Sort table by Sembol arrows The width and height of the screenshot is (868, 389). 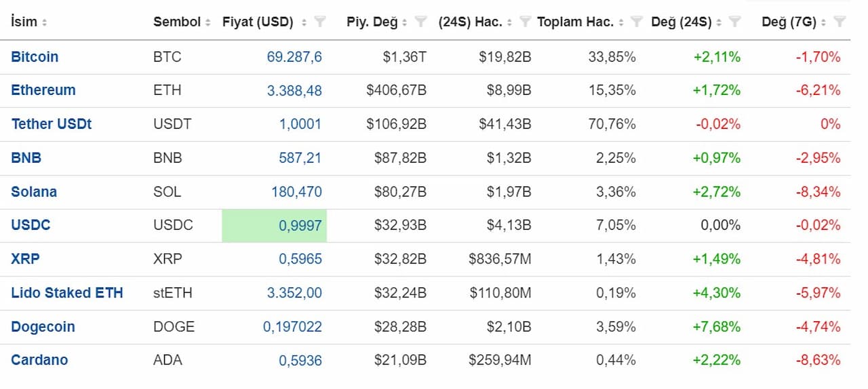208,22
